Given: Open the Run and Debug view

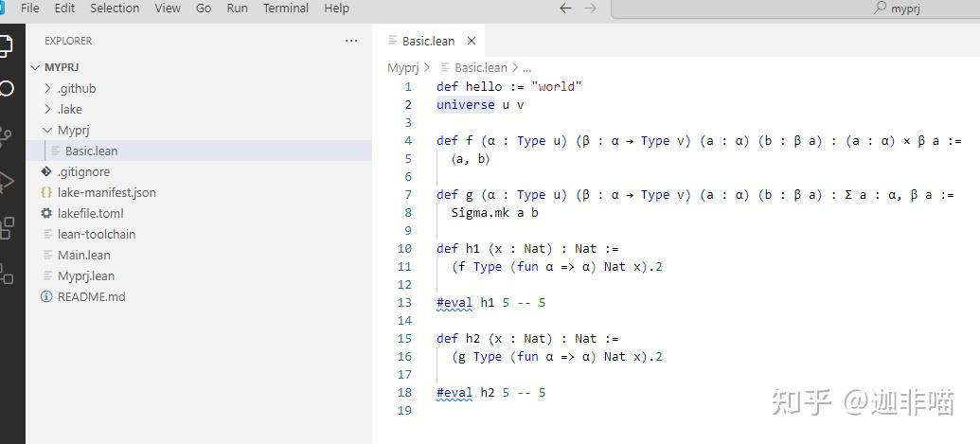Looking at the screenshot, I should 6,182.
